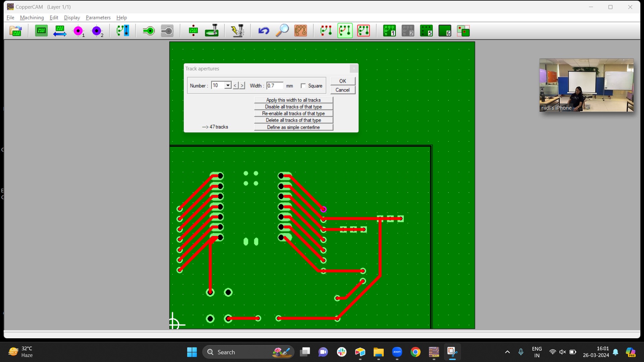Open the Edit menu
644x362 pixels.
[x=54, y=17]
